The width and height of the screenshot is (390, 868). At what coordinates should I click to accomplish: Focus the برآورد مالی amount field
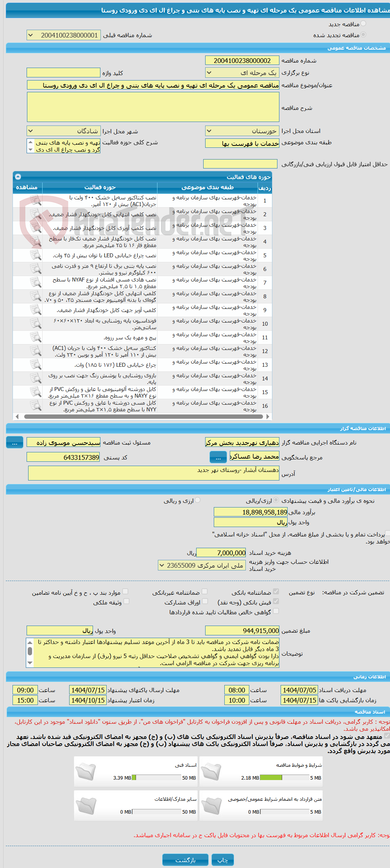tap(251, 512)
